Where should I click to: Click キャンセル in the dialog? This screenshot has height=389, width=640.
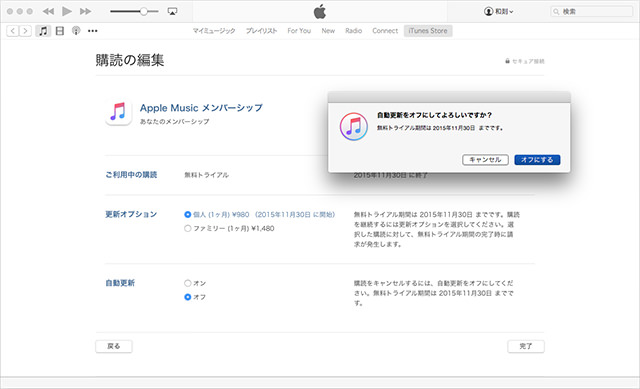pyautogui.click(x=485, y=160)
